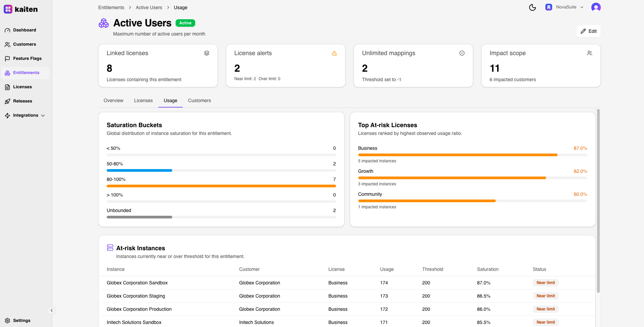644x327 pixels.
Task: Click the License alerts warning triangle icon
Action: pyautogui.click(x=334, y=53)
